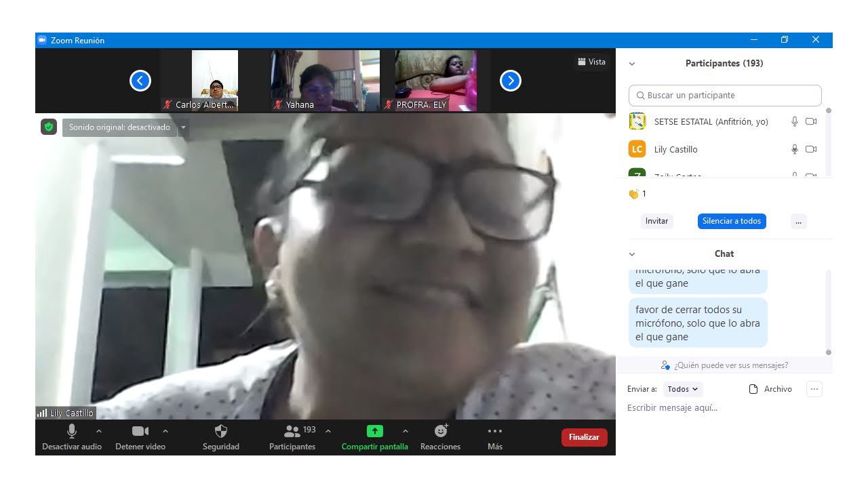Click the Vista grid view button
868x488 pixels.
tap(592, 62)
